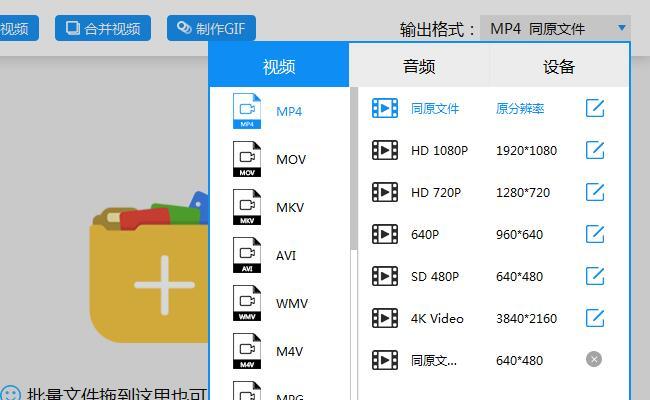Select the MOV format file icon
Screen dimensions: 650x400
point(247,159)
